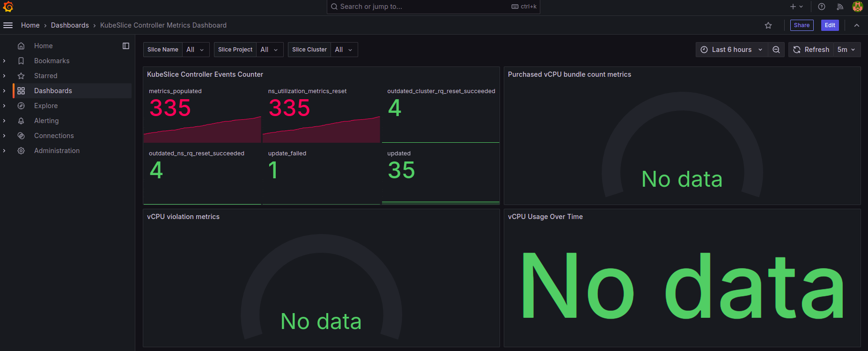
Task: Zoom out the time range
Action: [776, 50]
